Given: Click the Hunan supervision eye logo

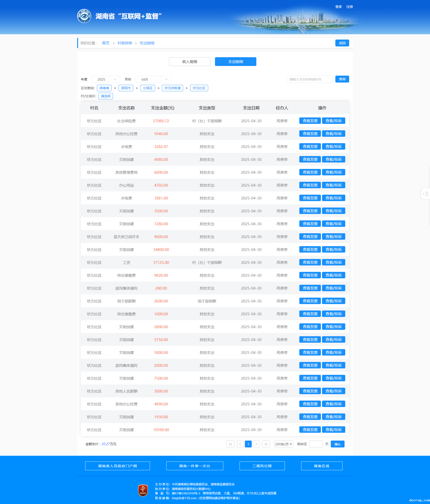Looking at the screenshot, I should tap(84, 16).
